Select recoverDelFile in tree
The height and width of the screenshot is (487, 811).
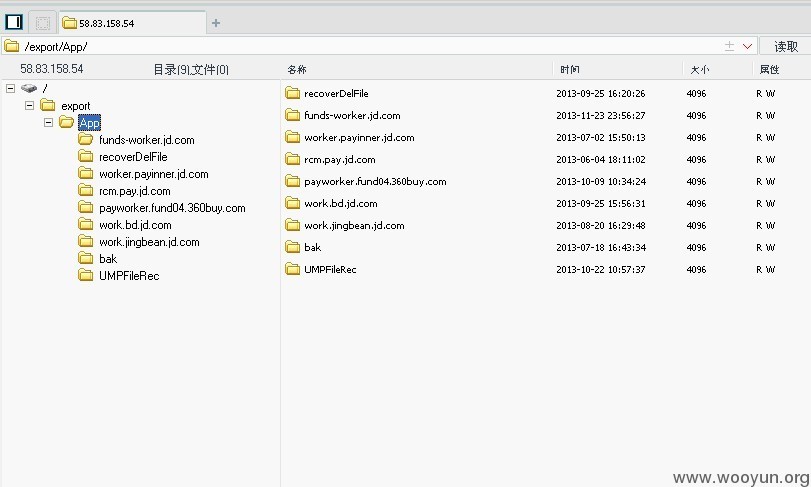click(x=133, y=157)
